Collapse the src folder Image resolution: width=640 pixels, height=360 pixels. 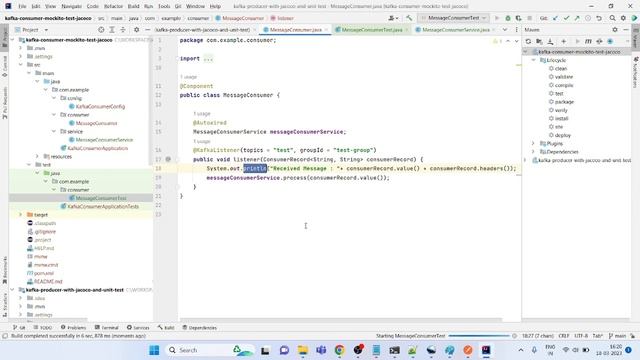[x=20, y=65]
